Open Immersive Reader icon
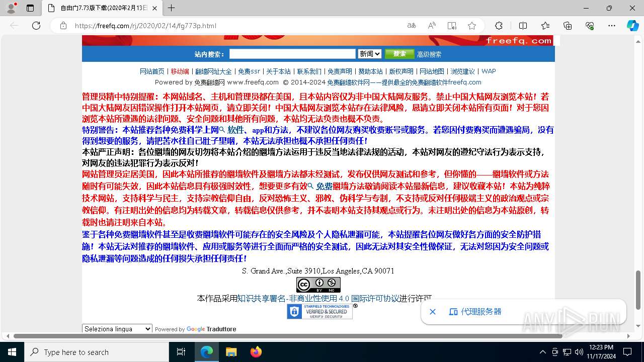The width and height of the screenshot is (644, 362). pyautogui.click(x=452, y=26)
